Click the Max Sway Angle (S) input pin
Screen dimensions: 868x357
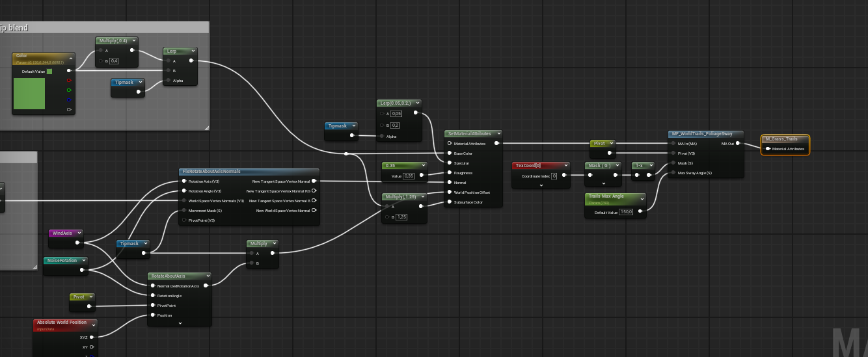[673, 172]
